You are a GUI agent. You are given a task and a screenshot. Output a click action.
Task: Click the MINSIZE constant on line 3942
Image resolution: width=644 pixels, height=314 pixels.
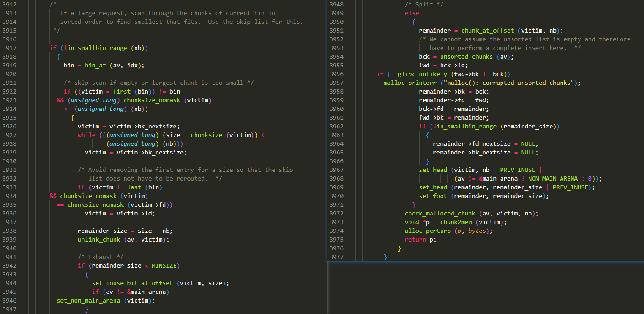[x=166, y=266]
